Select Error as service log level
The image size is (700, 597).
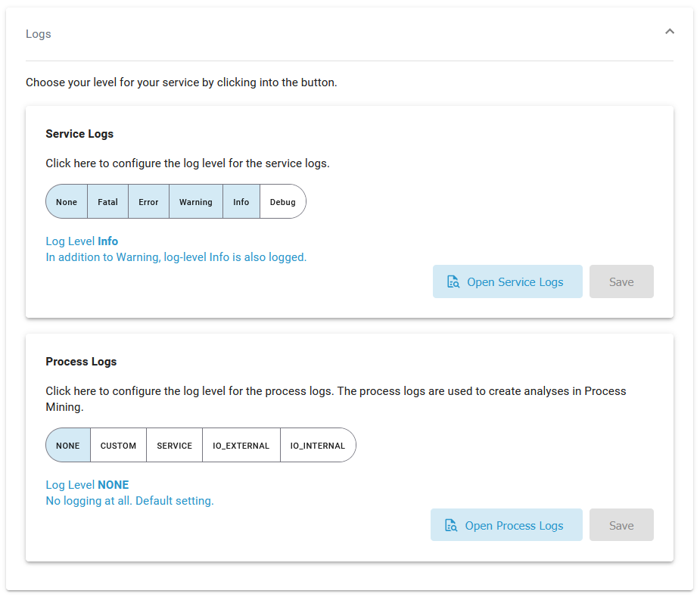(148, 202)
